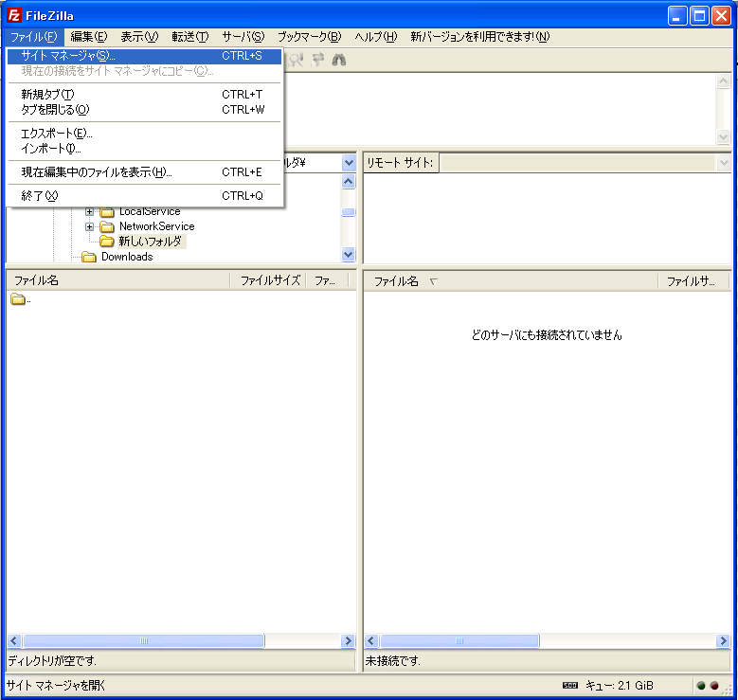Expand the NetworkService tree node

click(x=89, y=227)
